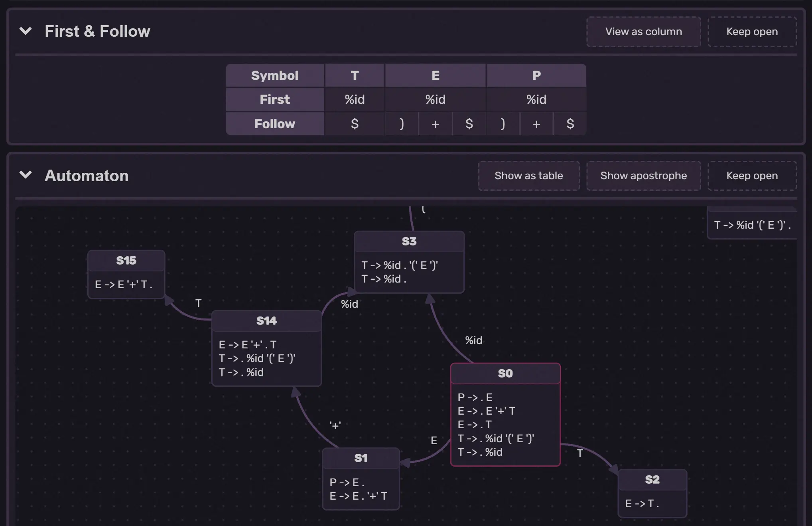Screen dimensions: 812x526
Task: Select state S0 in the automaton
Action: coord(505,415)
